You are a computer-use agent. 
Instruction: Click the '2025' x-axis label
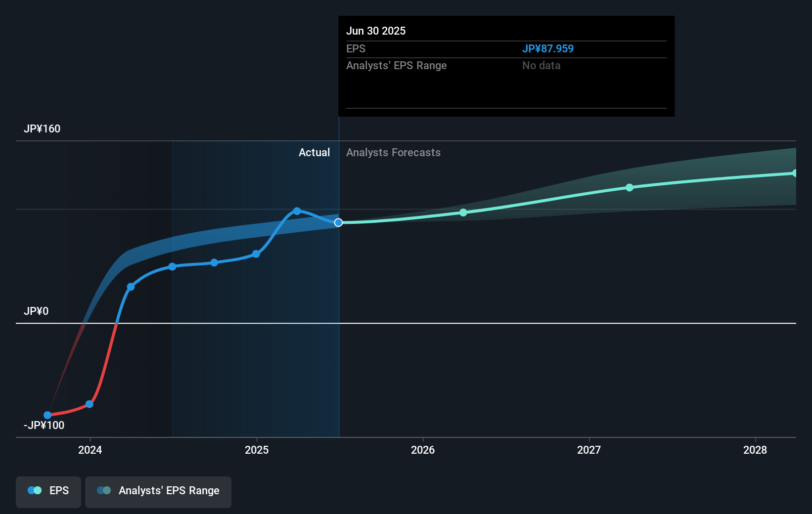[x=257, y=450]
